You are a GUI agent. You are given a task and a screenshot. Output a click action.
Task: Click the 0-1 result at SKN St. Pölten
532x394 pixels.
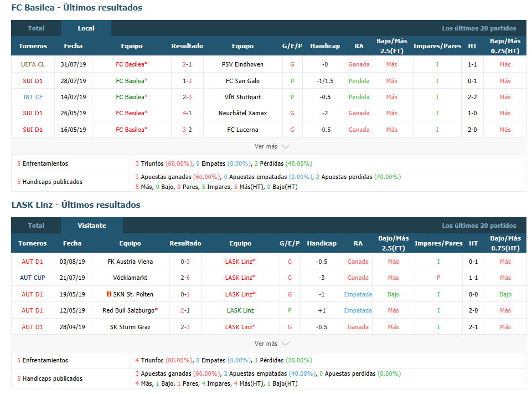click(x=185, y=294)
